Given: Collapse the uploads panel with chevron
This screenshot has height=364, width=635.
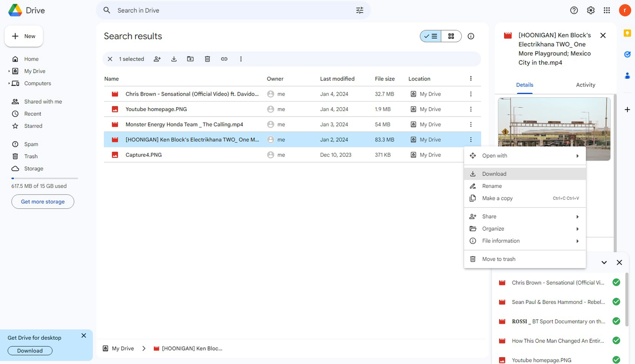Looking at the screenshot, I should point(604,262).
